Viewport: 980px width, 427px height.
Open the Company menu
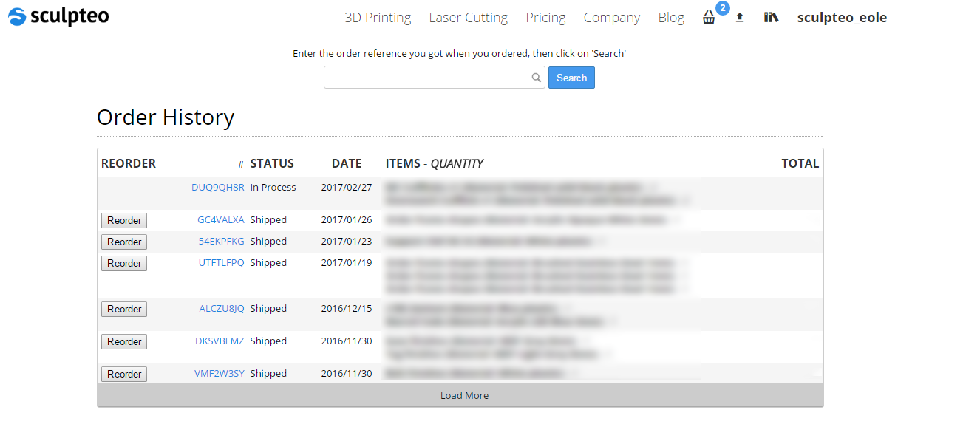(612, 18)
